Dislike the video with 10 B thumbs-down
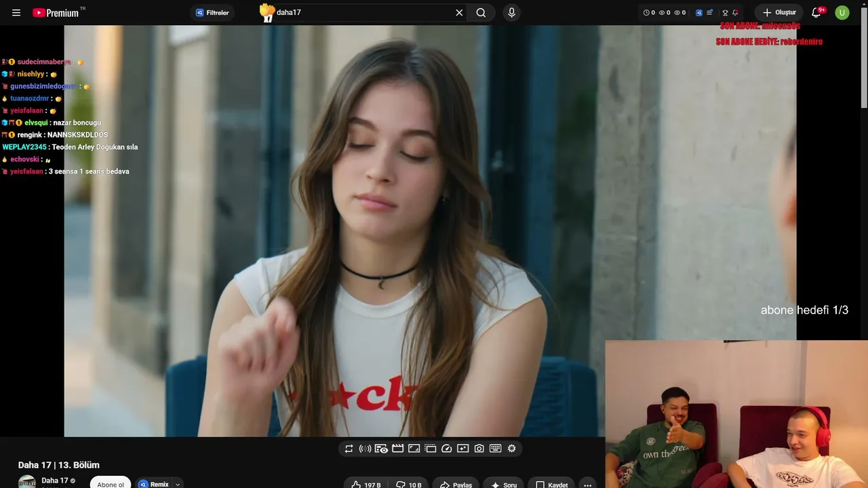 click(x=408, y=484)
